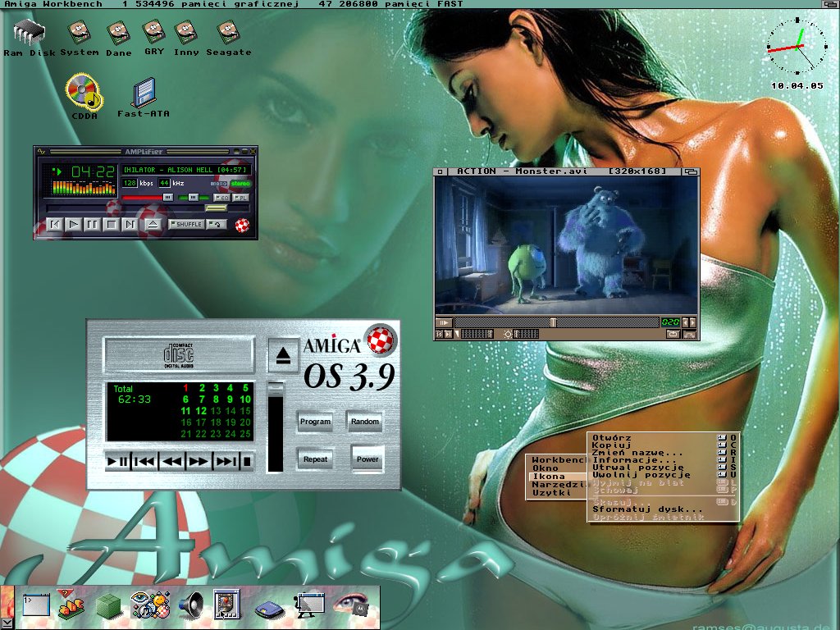The height and width of the screenshot is (630, 840).
Task: Click the green balance slider in AMPLiFier
Action: [x=194, y=198]
